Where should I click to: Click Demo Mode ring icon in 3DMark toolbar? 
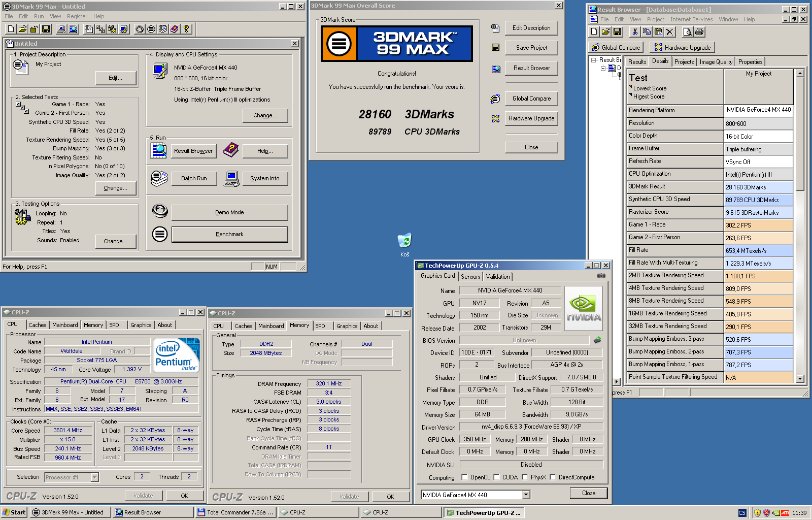[140, 29]
